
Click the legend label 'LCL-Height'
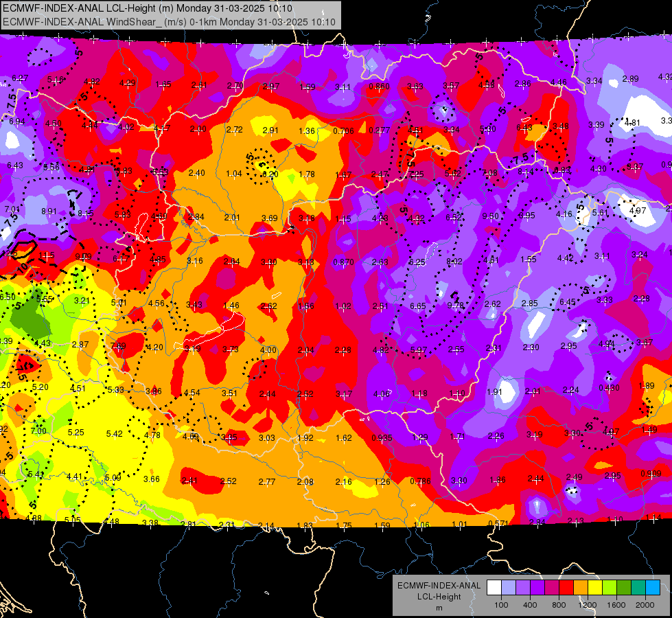[x=439, y=597]
